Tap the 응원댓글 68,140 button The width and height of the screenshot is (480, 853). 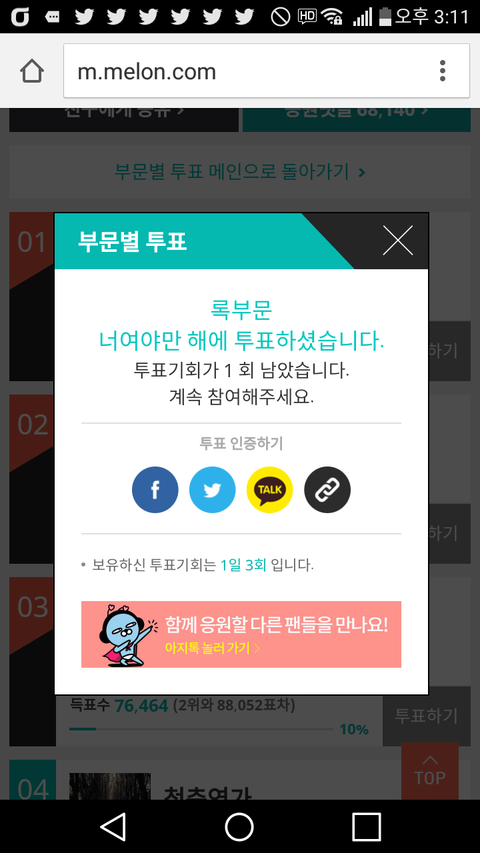pos(356,119)
